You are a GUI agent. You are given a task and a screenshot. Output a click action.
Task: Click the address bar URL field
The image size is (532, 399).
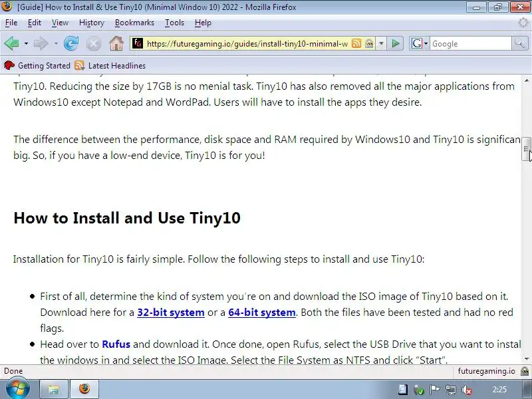click(247, 43)
